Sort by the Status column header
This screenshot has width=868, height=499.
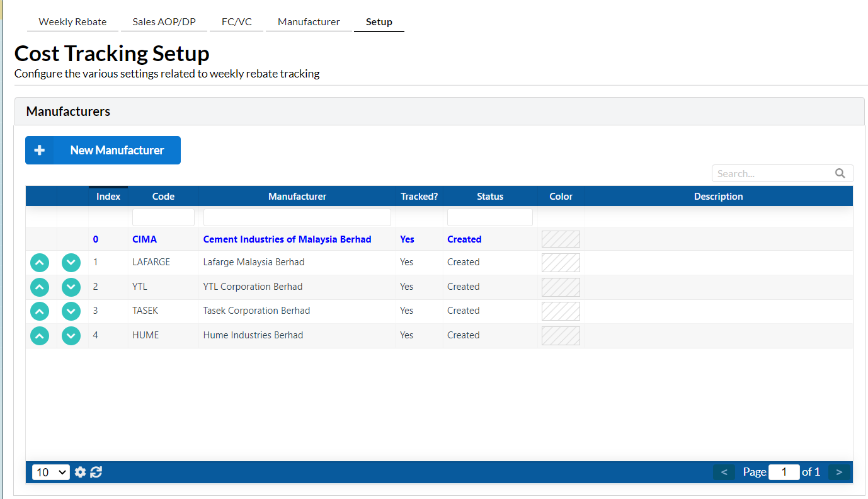click(490, 197)
